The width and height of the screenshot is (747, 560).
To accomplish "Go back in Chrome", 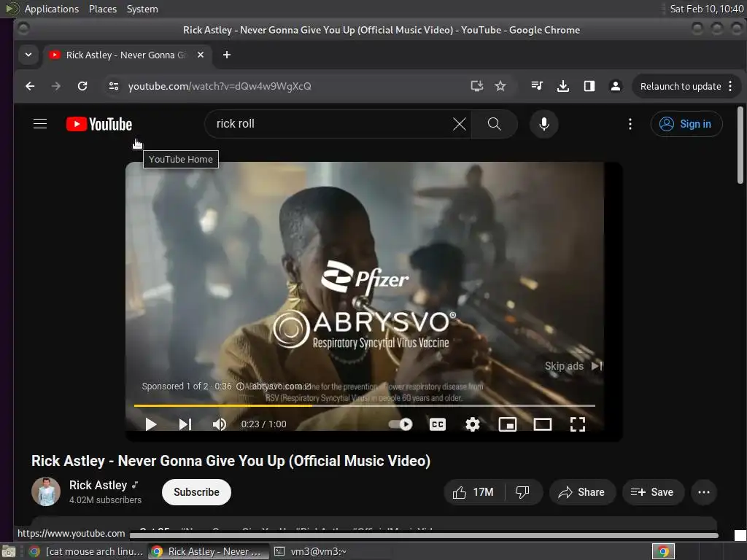I will [30, 86].
